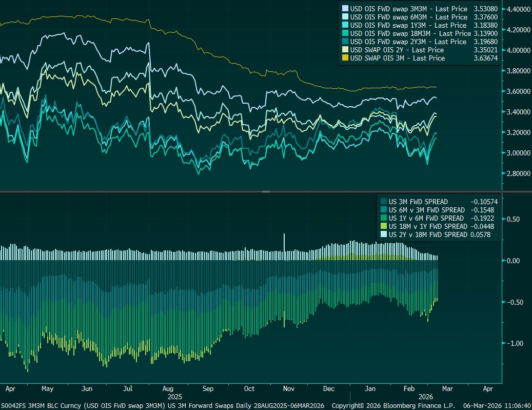Click the spread value -0.1922

482,218
